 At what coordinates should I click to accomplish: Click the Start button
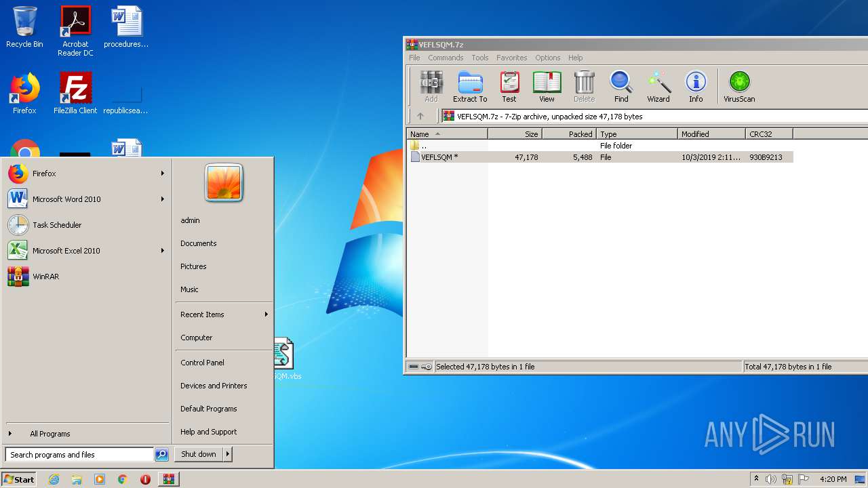pos(19,479)
